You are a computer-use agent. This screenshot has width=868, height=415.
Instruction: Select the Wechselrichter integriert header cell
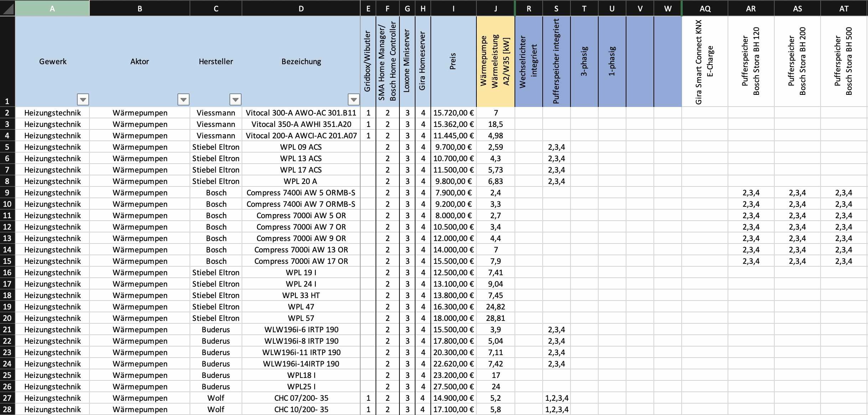tap(528, 61)
